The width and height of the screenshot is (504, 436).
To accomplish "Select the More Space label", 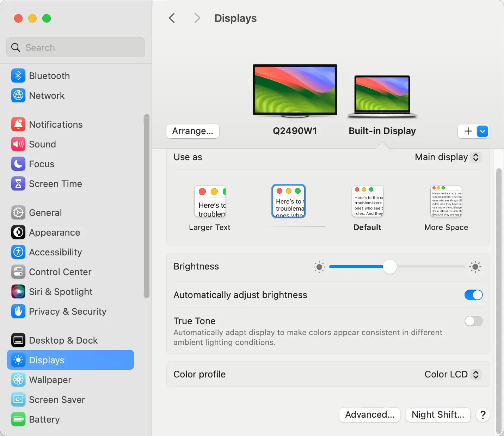I will point(446,228).
